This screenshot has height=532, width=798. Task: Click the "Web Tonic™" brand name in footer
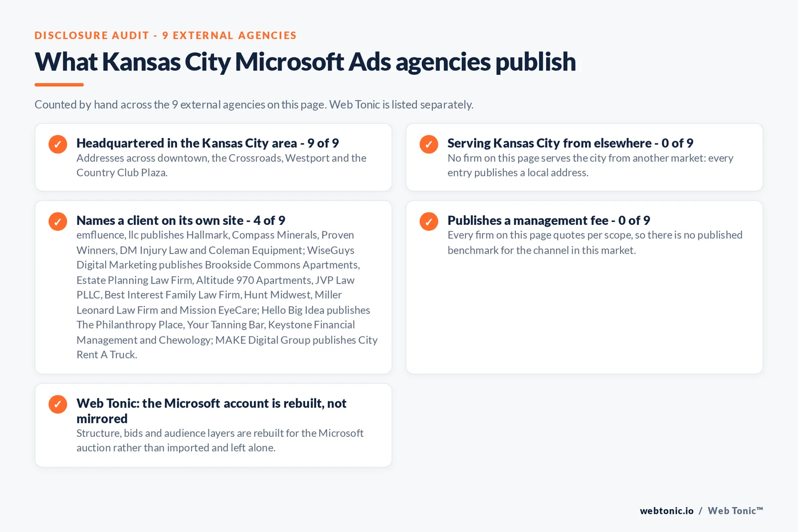click(x=736, y=511)
